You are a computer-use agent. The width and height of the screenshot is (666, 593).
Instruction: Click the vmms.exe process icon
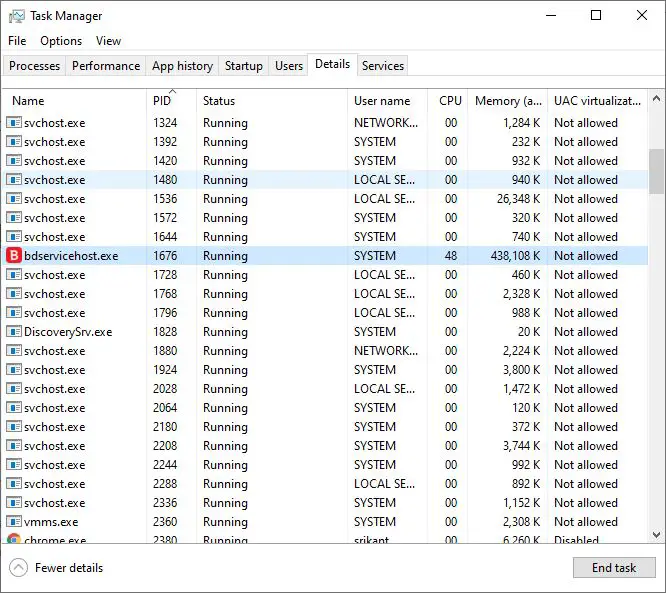click(x=14, y=522)
